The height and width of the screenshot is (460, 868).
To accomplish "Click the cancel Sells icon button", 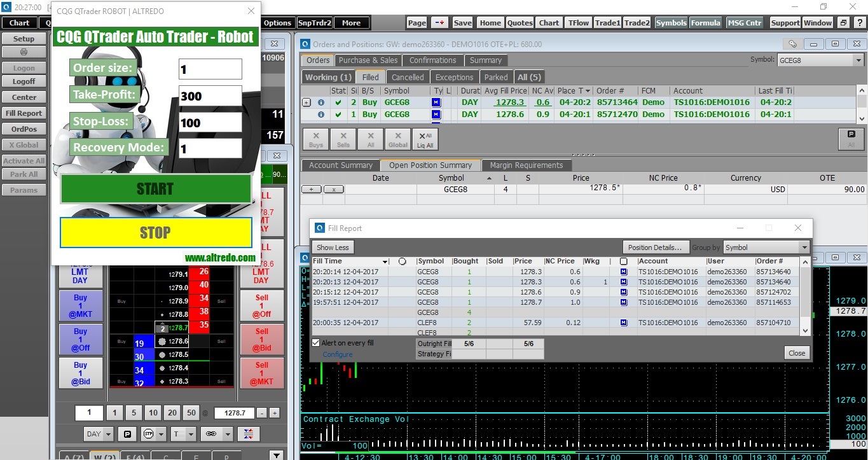I will pos(343,139).
